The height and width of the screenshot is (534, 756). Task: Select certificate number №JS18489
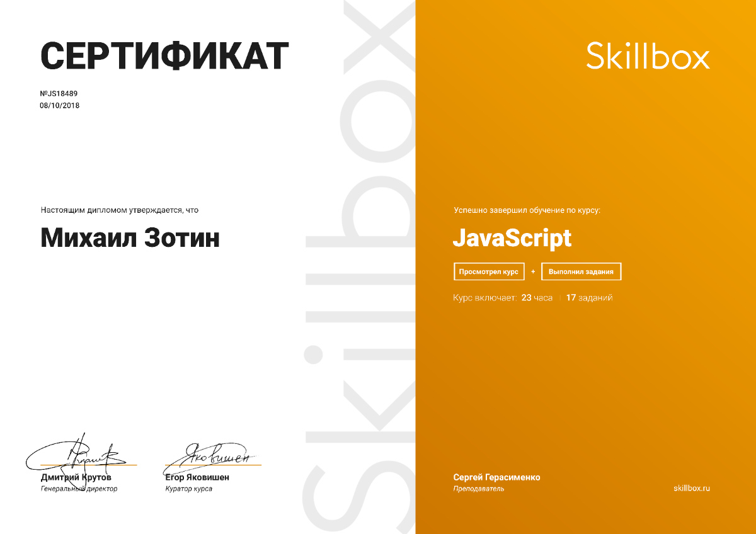tap(59, 94)
